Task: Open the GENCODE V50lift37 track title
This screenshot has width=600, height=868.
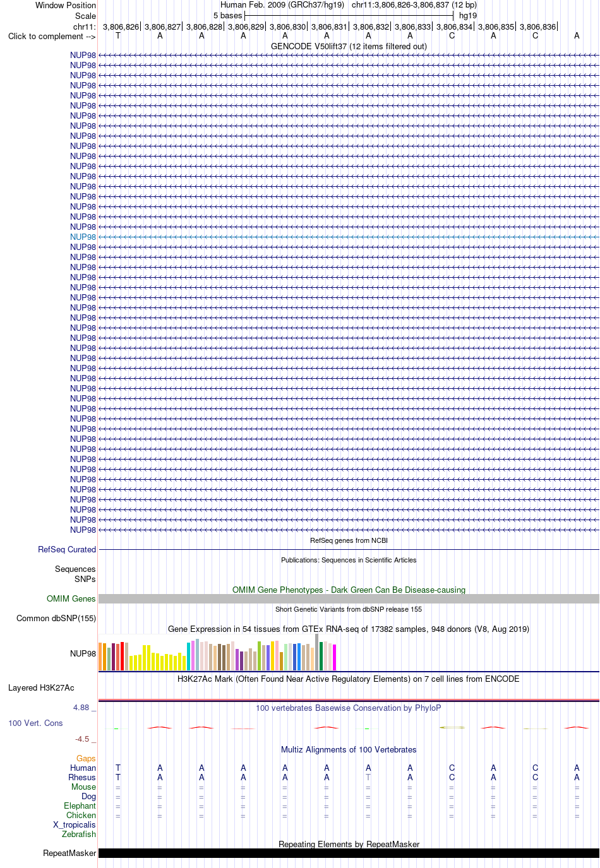Action: click(349, 47)
